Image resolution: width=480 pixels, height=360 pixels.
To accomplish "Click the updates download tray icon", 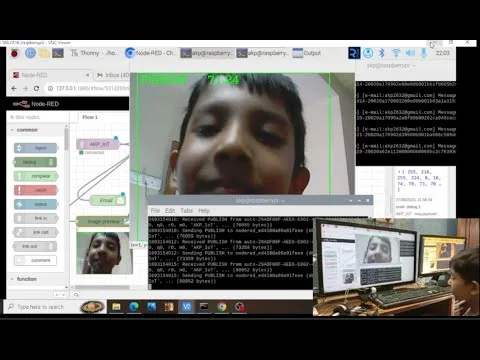I will [368, 53].
